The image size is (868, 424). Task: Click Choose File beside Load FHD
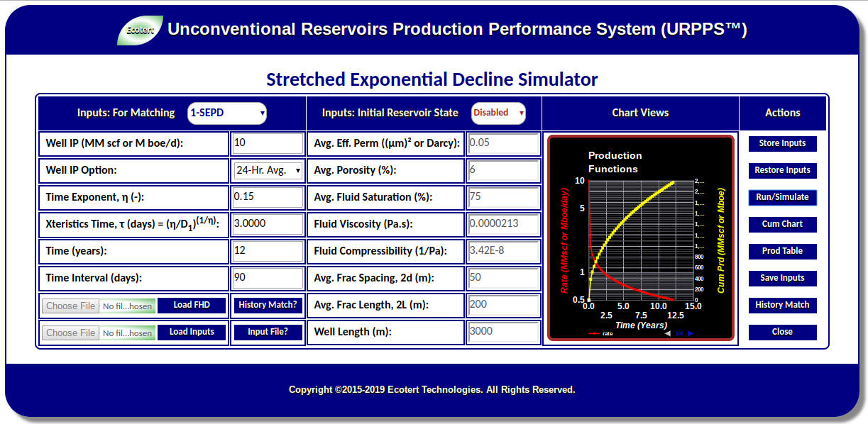click(x=71, y=306)
